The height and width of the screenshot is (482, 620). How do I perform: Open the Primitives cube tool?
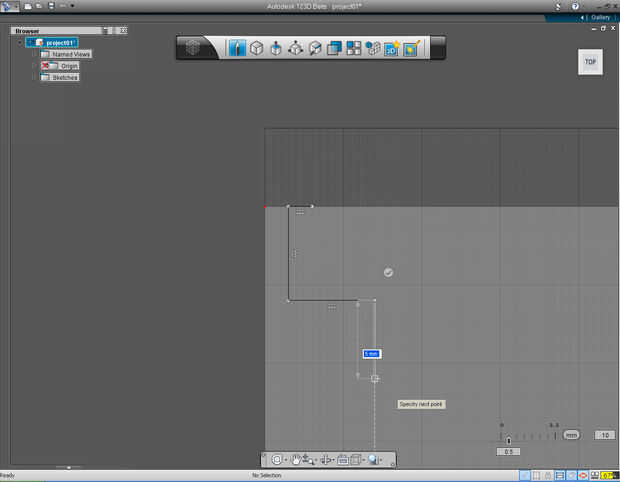[x=256, y=48]
